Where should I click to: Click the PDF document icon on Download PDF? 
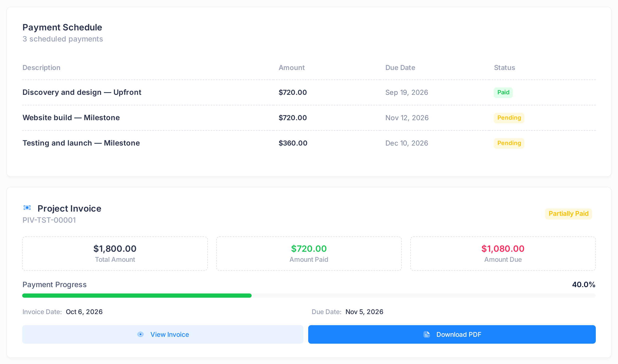(427, 334)
